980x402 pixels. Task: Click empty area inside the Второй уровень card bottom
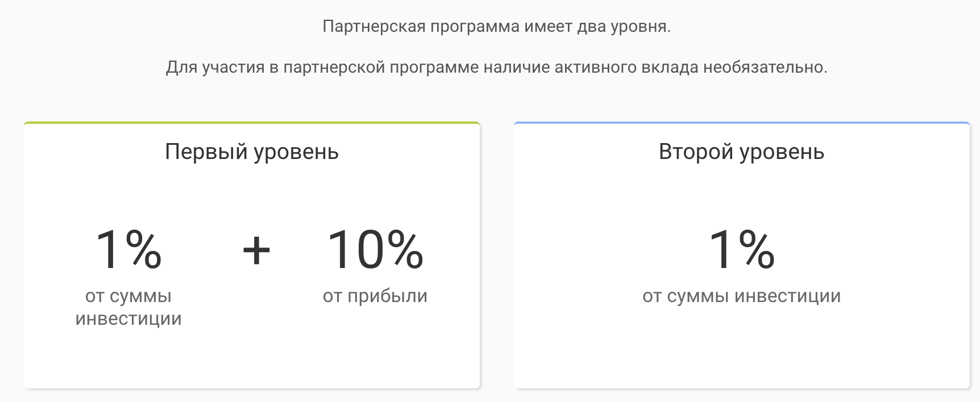pos(742,358)
